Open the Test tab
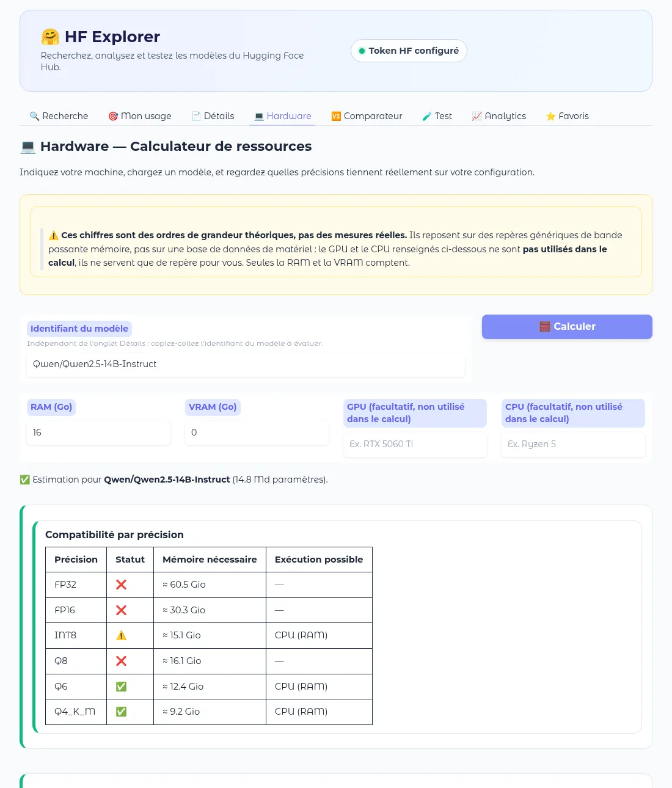Screen dimensions: 672x788 437,116
